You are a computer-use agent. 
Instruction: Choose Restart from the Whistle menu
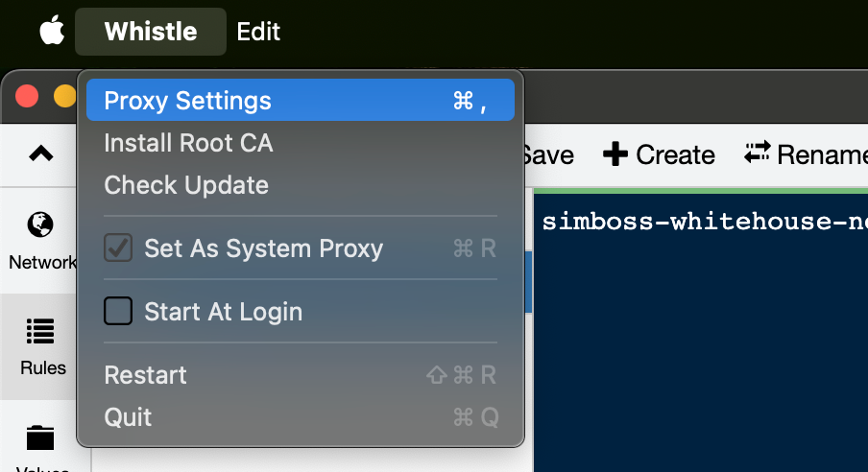146,375
